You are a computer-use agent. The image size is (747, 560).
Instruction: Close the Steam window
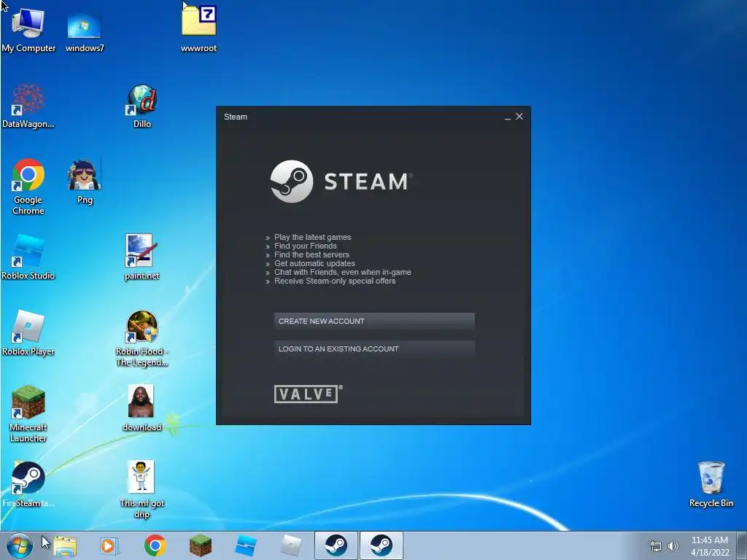point(519,116)
